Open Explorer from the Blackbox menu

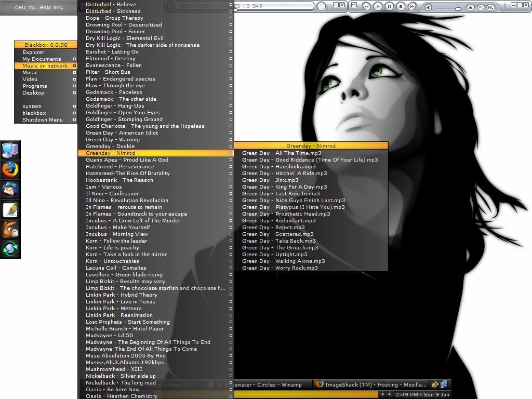tap(46, 52)
